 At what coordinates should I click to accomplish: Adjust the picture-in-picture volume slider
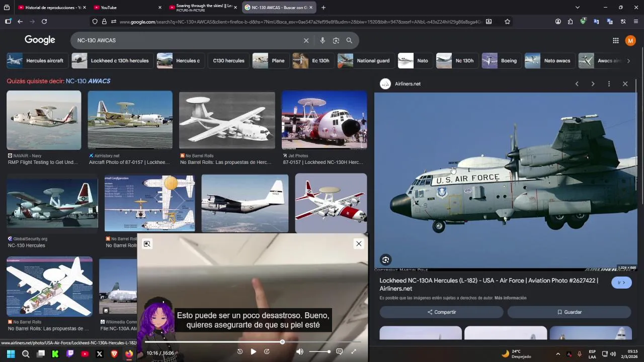coord(319,352)
